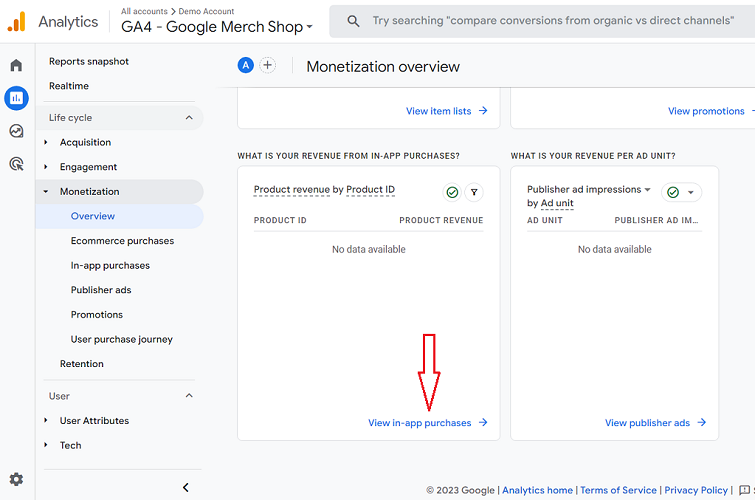Viewport: 755px width, 500px height.
Task: Expand the User Attributes tree item
Action: [x=46, y=421]
